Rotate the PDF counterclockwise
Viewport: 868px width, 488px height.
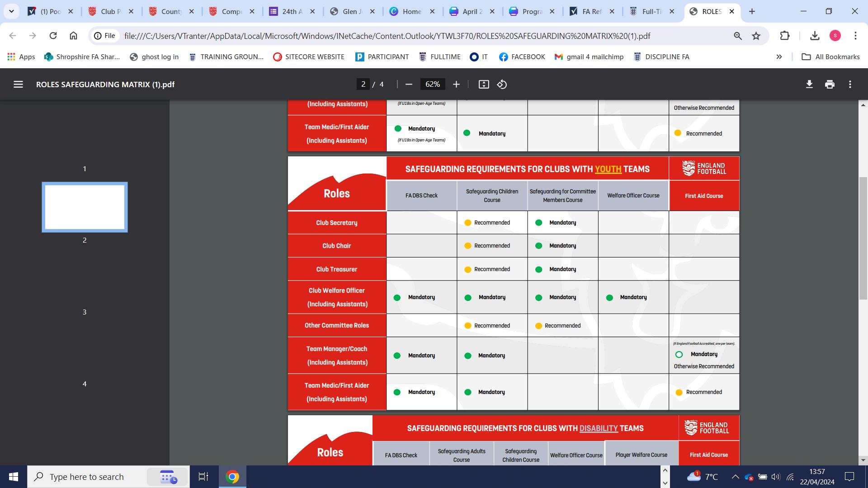point(502,84)
